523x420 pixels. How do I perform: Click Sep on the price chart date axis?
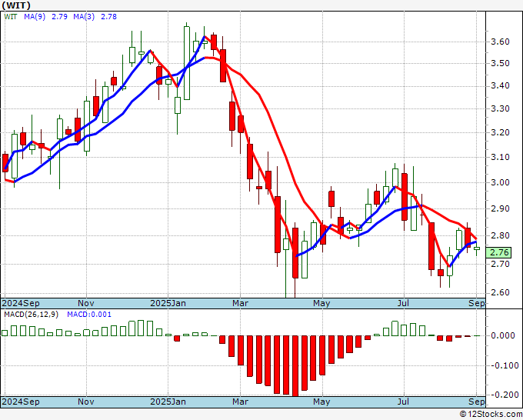click(x=476, y=304)
